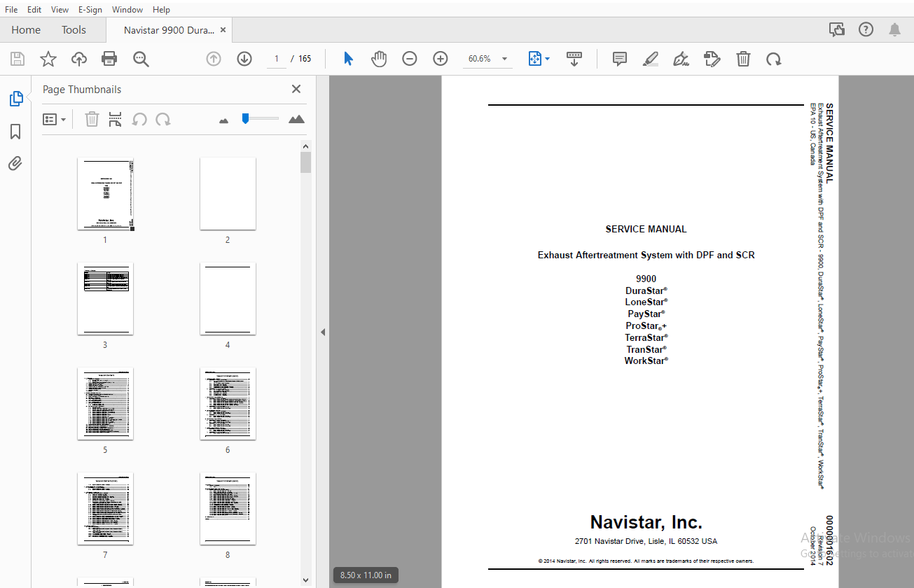Select page 6 thumbnail
Image resolution: width=914 pixels, height=588 pixels.
(x=228, y=404)
